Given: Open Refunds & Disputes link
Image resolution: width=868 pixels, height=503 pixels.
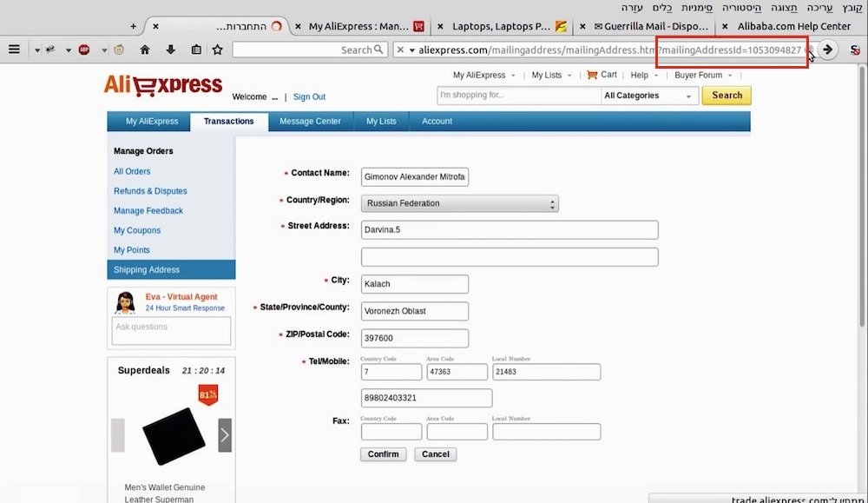Looking at the screenshot, I should (x=150, y=191).
